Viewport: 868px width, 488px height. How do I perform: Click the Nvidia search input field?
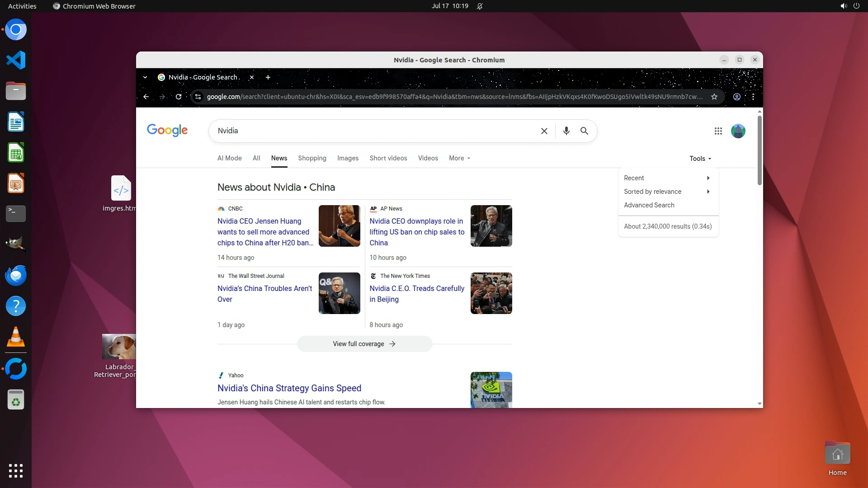375,131
